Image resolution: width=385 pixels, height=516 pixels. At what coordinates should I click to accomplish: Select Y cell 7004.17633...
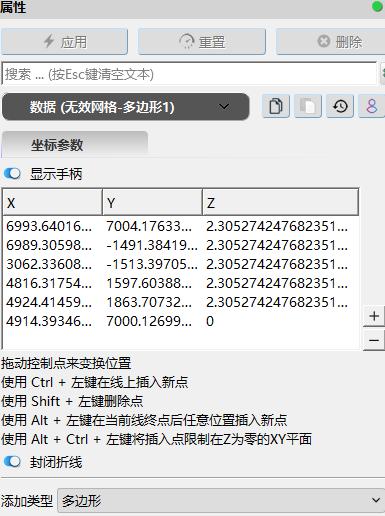click(152, 226)
